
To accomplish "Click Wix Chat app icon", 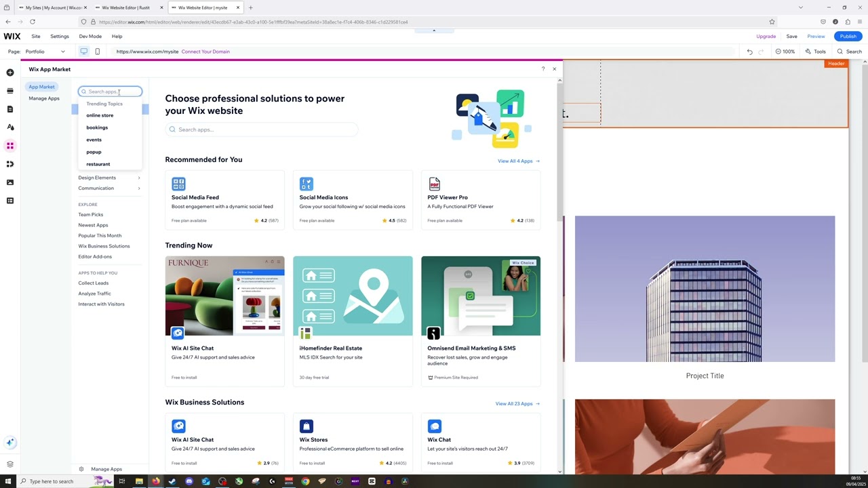I will (435, 426).
